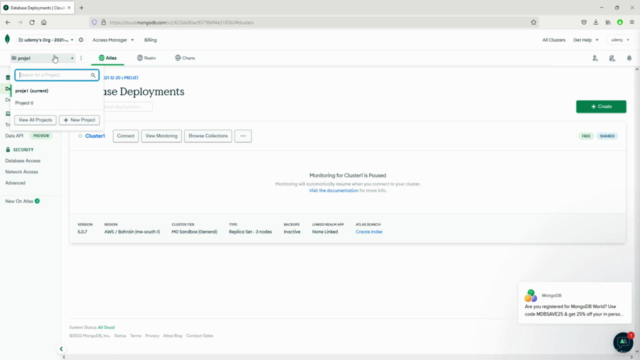The width and height of the screenshot is (640, 360).
Task: Select proje1 (current) in project list
Action: point(32,91)
